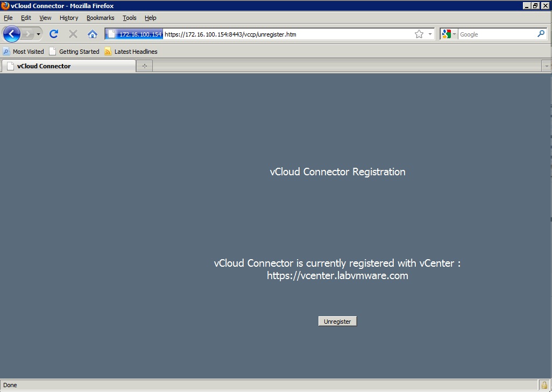552x392 pixels.
Task: Click the https://vcenter.labvmware.com text
Action: point(337,275)
